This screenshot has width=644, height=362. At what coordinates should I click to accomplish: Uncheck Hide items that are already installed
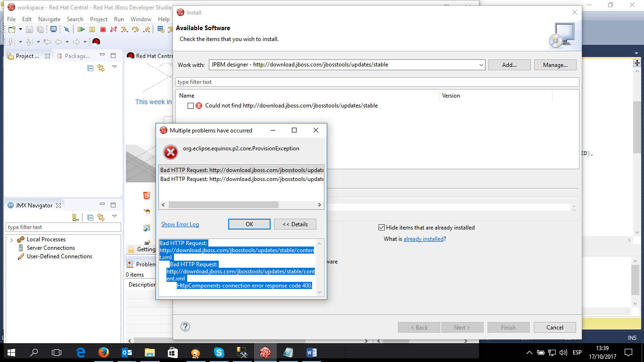[x=382, y=228]
